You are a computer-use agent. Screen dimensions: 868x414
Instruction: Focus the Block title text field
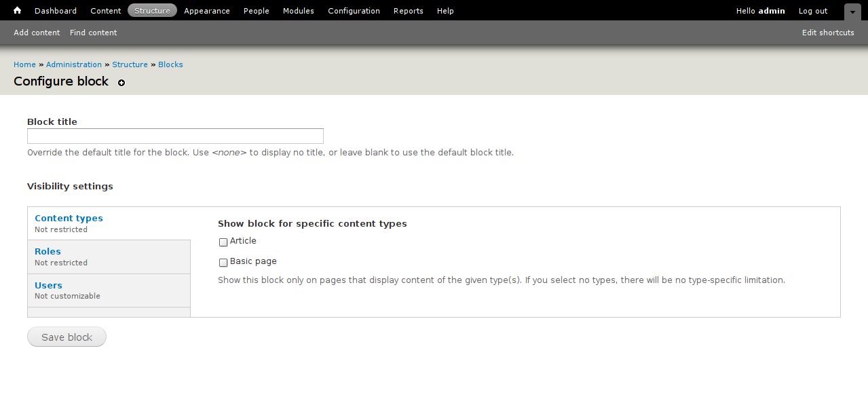coord(175,136)
